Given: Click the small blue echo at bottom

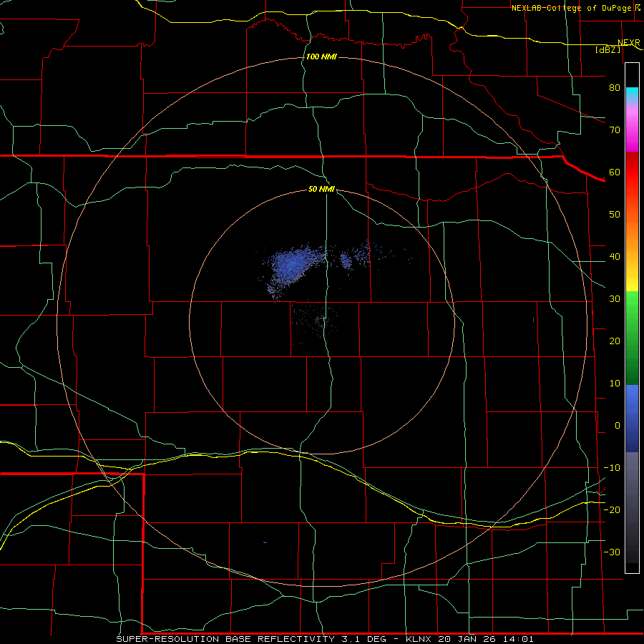Looking at the screenshot, I should click(265, 542).
